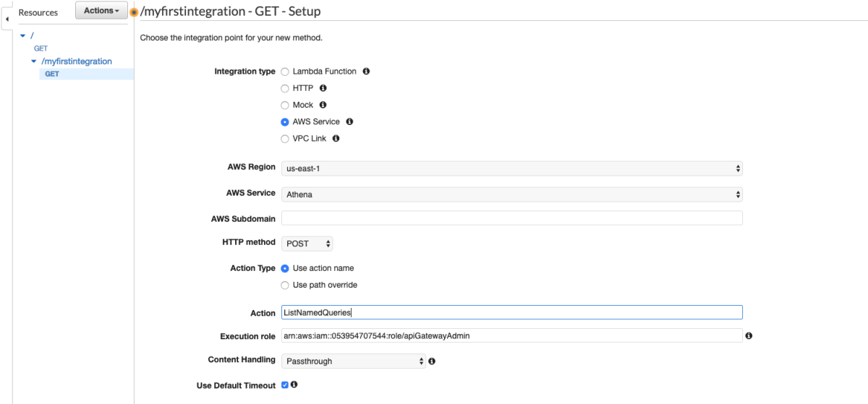Select the Lambda Function integration type
The height and width of the screenshot is (404, 868).
[285, 72]
